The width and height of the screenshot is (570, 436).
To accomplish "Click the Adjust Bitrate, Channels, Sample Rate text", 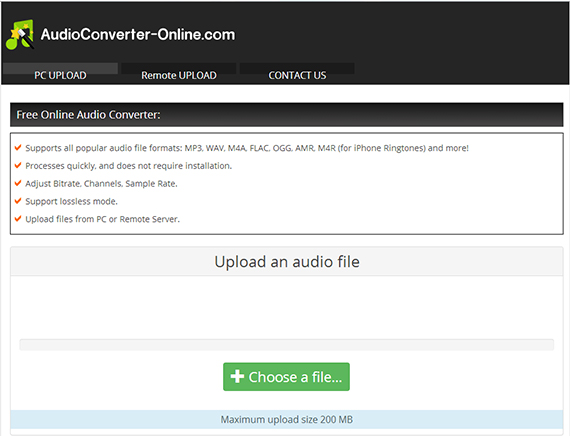I will (x=101, y=184).
